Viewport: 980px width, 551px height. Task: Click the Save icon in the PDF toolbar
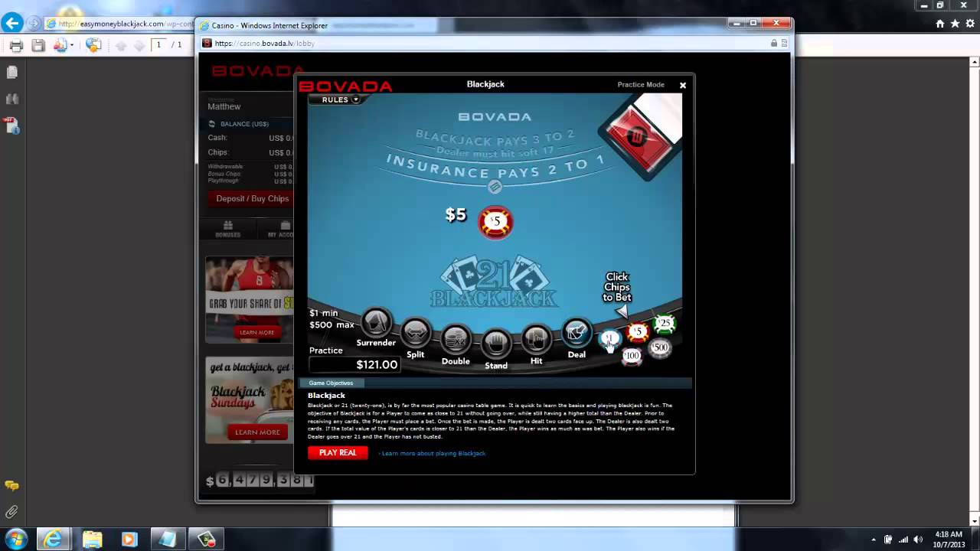coord(38,46)
